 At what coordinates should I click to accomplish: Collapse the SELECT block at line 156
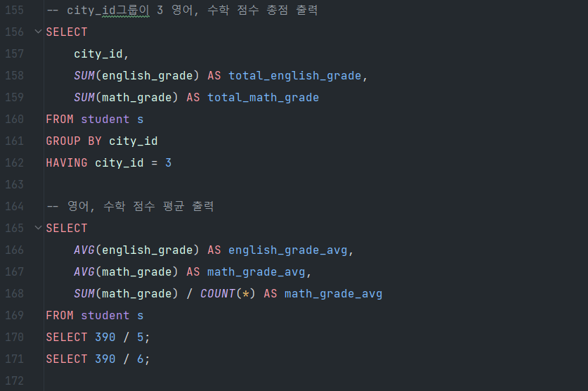click(38, 32)
